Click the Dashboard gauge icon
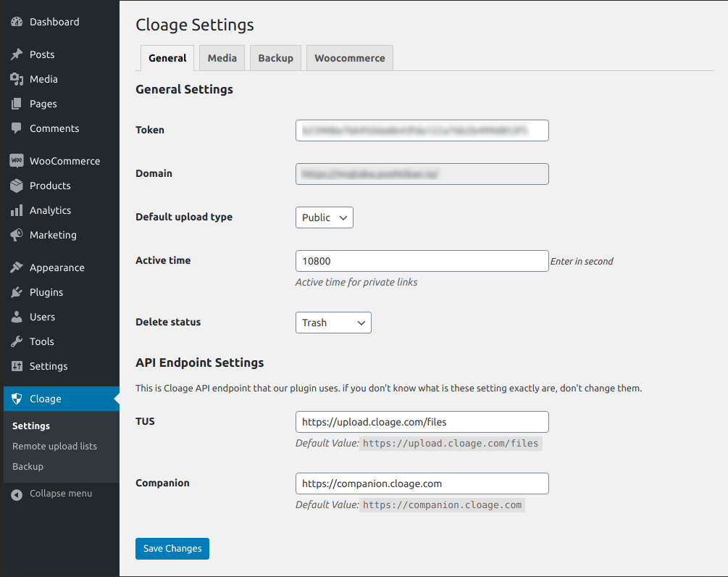The image size is (728, 577). point(17,22)
